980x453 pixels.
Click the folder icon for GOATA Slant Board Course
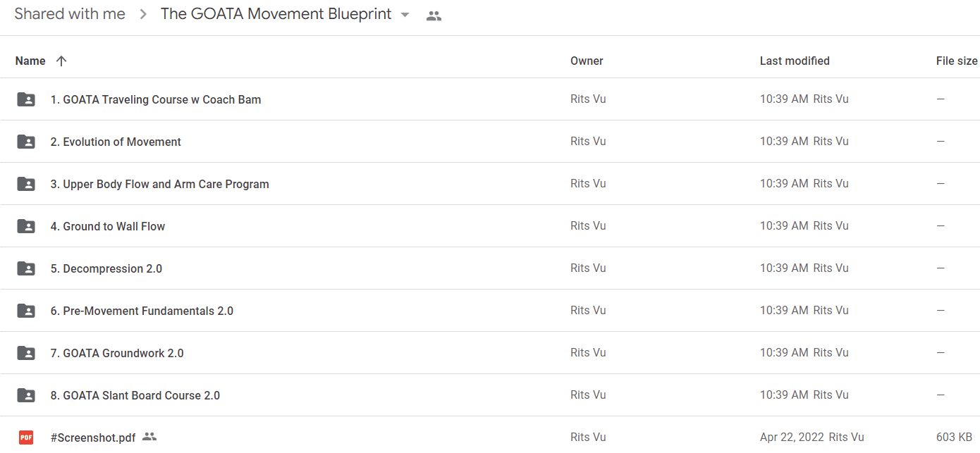[x=26, y=395]
